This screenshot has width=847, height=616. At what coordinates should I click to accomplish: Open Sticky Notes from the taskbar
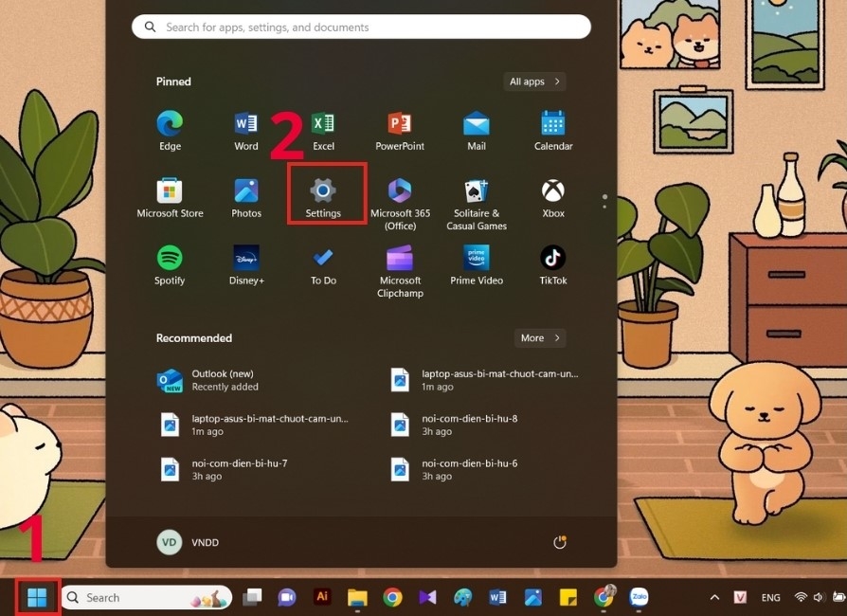(x=568, y=597)
